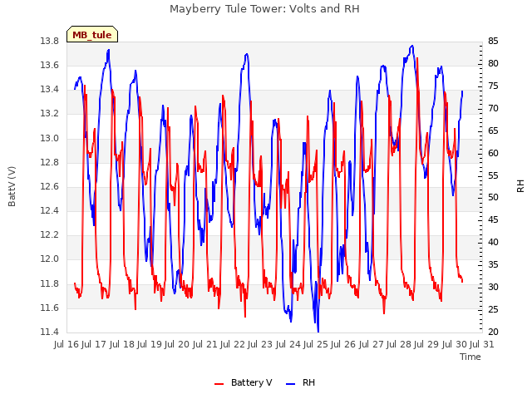Click the 13.6 left axis tick

coord(49,65)
